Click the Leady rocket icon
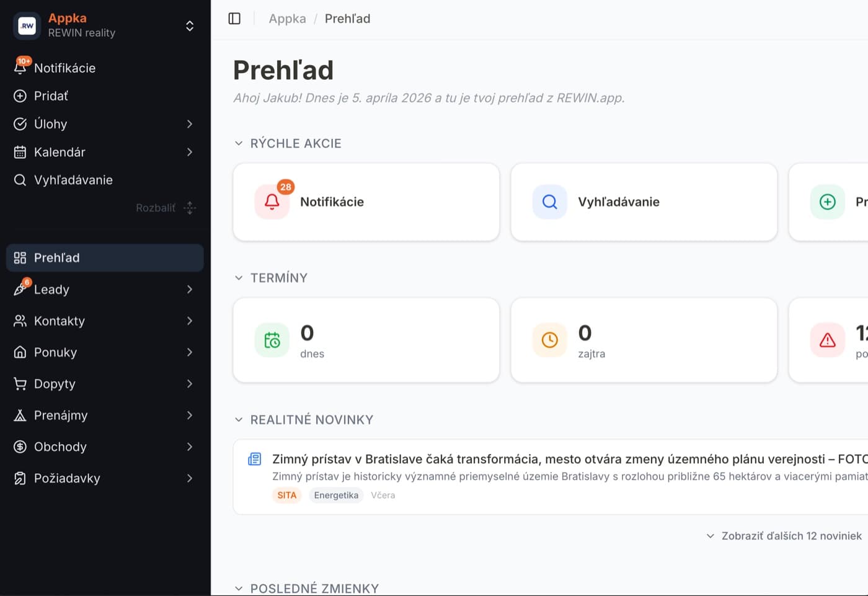Image resolution: width=868 pixels, height=596 pixels. (x=20, y=289)
